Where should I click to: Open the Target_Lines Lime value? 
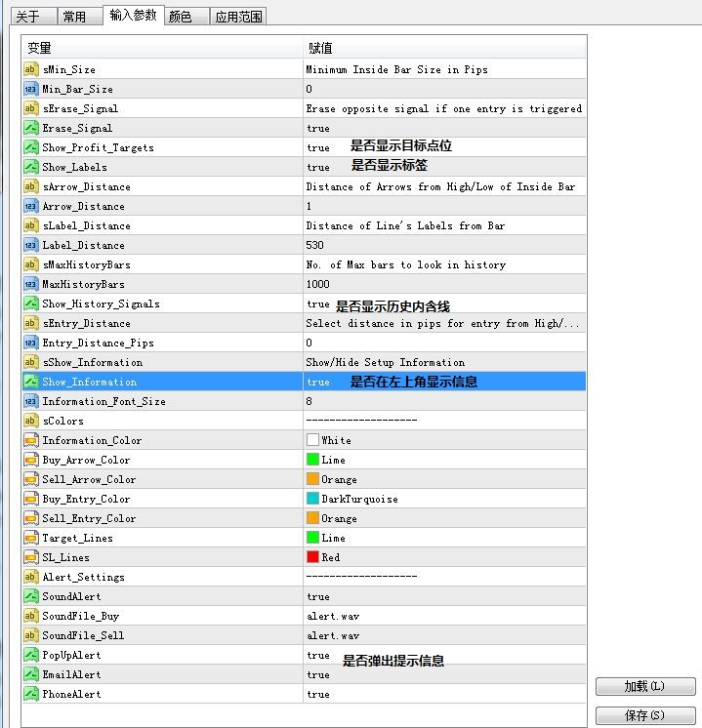333,538
